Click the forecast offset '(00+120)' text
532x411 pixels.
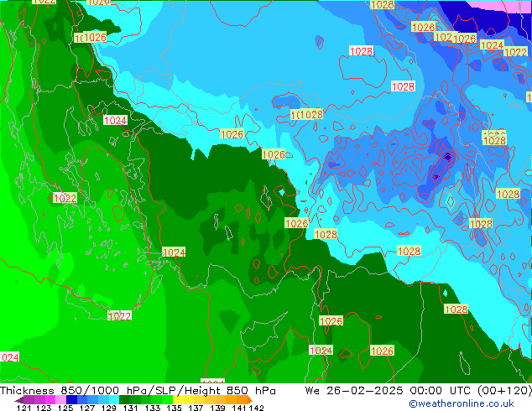(504, 391)
